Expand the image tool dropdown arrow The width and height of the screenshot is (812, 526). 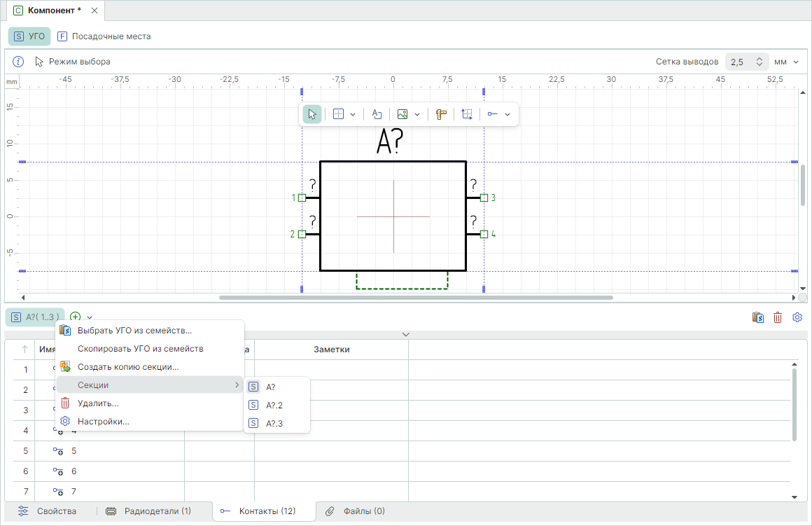[x=418, y=114]
